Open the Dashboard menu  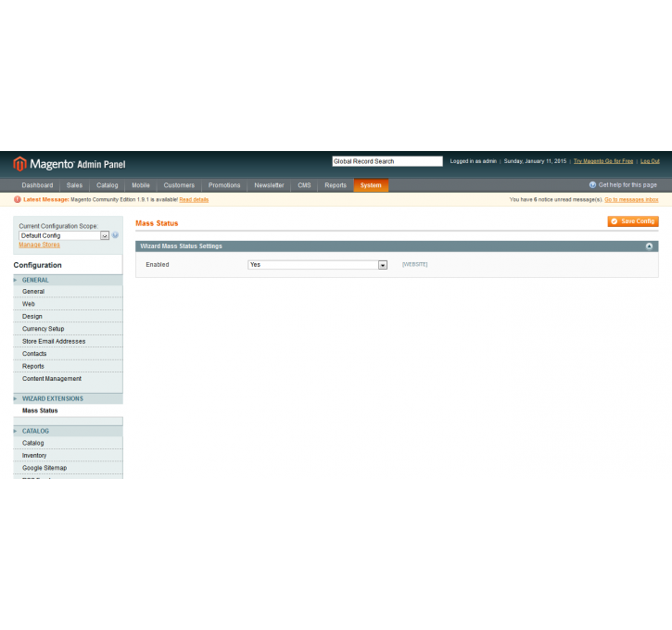(37, 185)
